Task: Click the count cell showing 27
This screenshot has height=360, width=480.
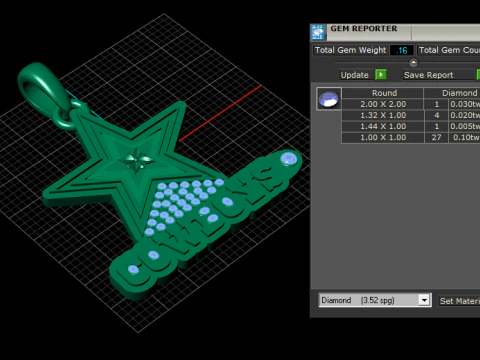Action: 436,137
